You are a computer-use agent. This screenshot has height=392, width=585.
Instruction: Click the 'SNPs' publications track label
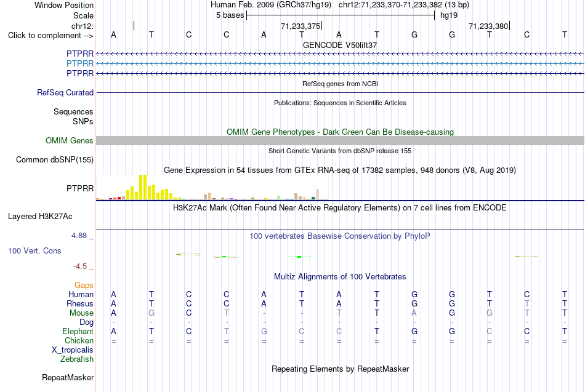coord(83,122)
